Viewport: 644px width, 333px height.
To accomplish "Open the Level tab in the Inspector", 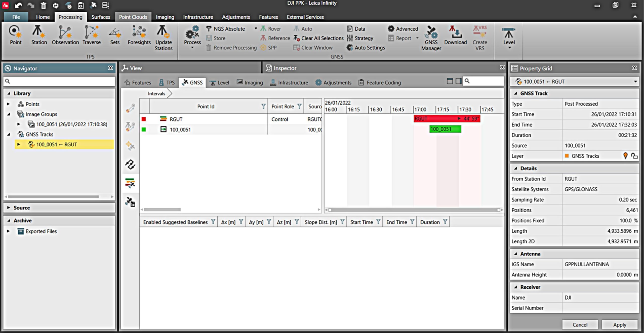I will (x=219, y=83).
